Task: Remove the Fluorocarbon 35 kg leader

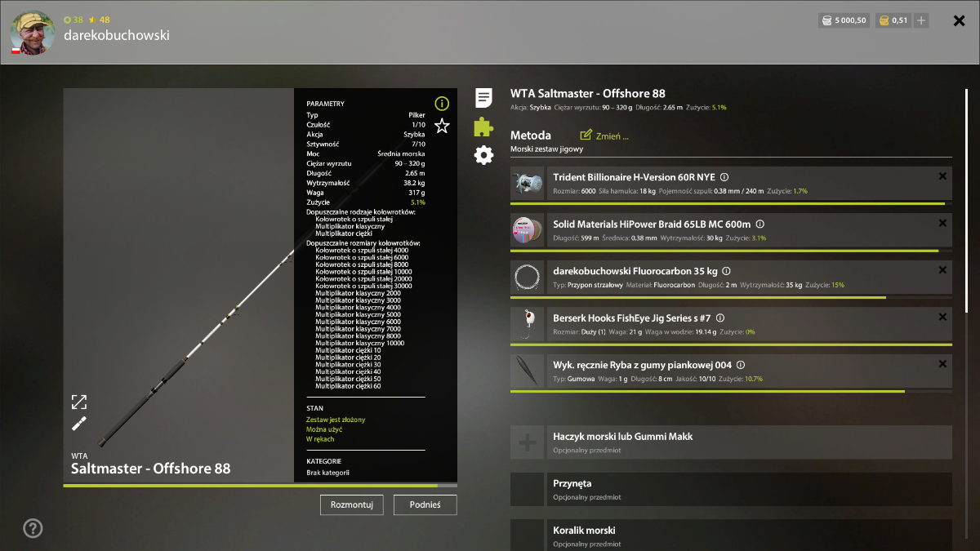Action: (x=942, y=269)
